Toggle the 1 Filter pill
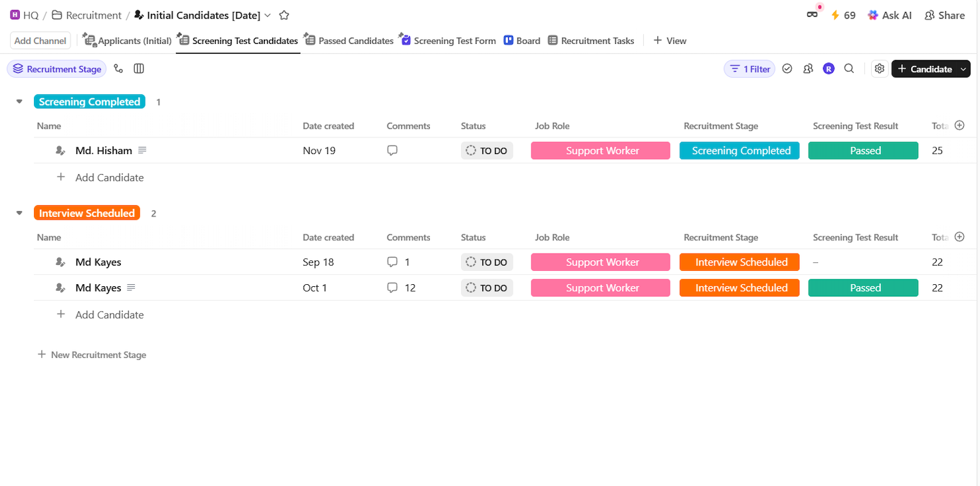980x486 pixels. coord(749,69)
